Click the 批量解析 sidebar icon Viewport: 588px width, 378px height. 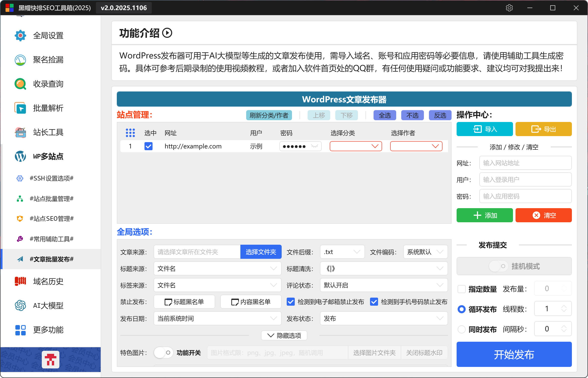(20, 108)
